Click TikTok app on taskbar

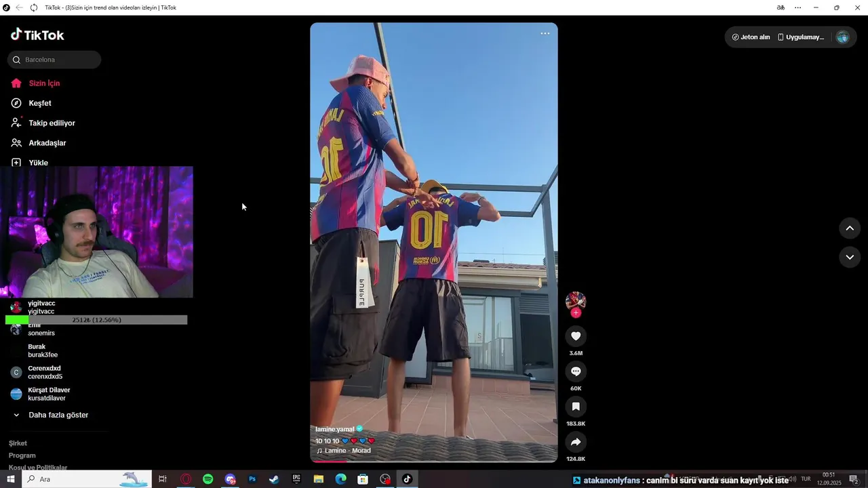pyautogui.click(x=407, y=479)
